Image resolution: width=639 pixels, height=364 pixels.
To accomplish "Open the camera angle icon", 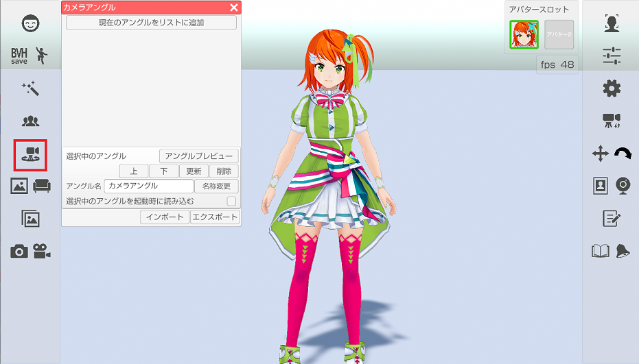I will (x=31, y=155).
